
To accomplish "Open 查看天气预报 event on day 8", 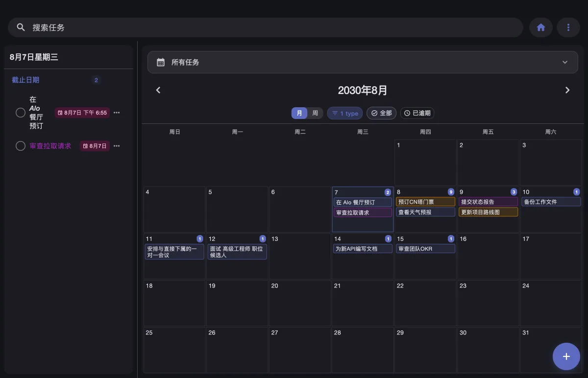I will point(425,212).
